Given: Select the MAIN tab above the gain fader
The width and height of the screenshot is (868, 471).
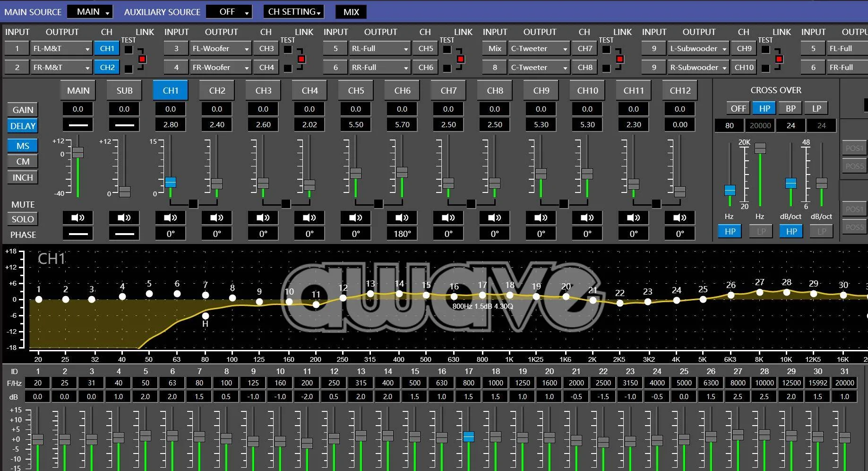Looking at the screenshot, I should pos(78,90).
